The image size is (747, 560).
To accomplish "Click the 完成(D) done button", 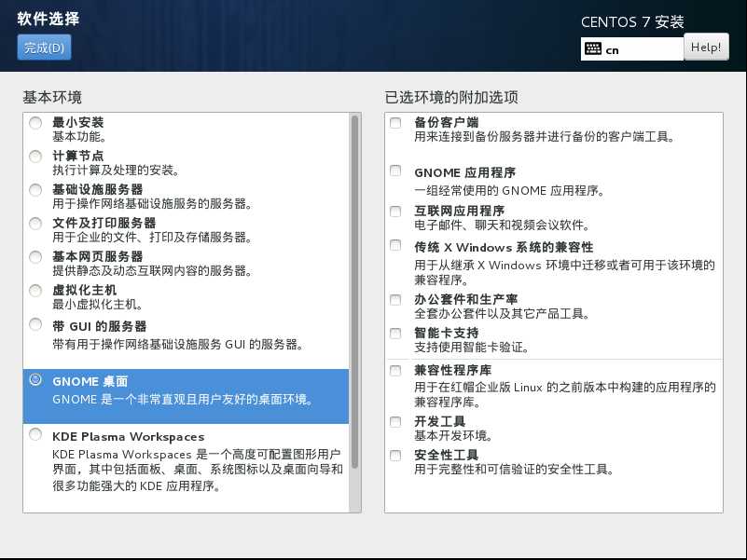I will click(x=44, y=48).
